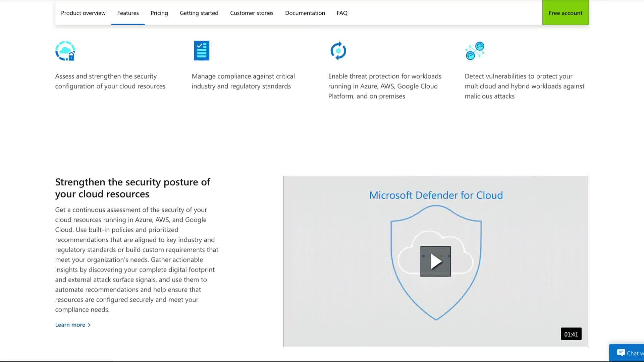Image resolution: width=644 pixels, height=362 pixels.
Task: Follow the Learn more link
Action: pos(70,325)
